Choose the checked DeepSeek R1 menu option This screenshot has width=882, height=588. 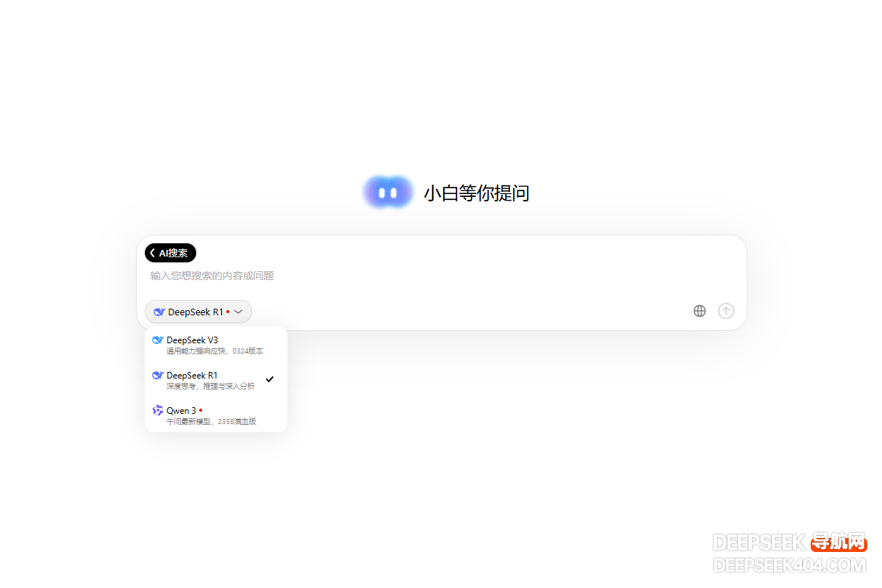[216, 380]
